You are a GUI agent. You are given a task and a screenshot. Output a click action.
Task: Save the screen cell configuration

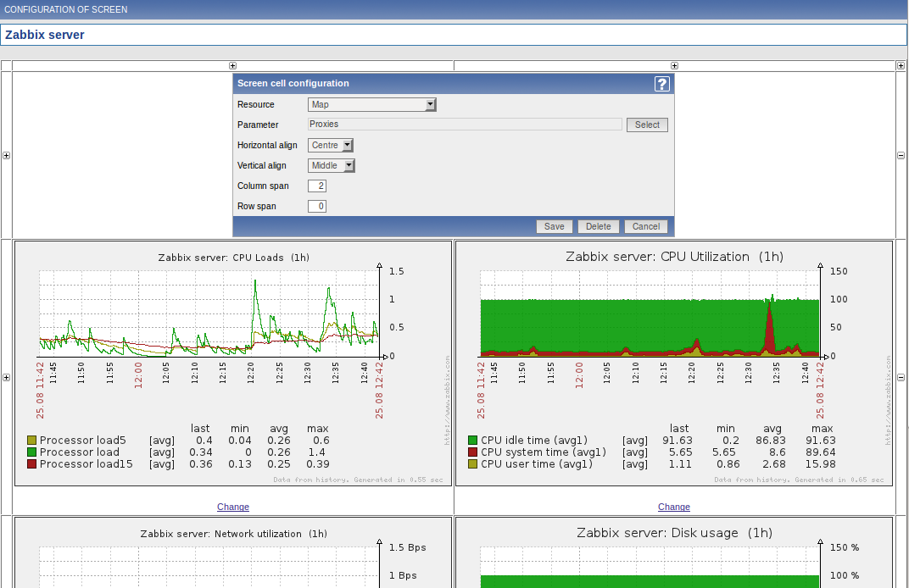pyautogui.click(x=555, y=226)
